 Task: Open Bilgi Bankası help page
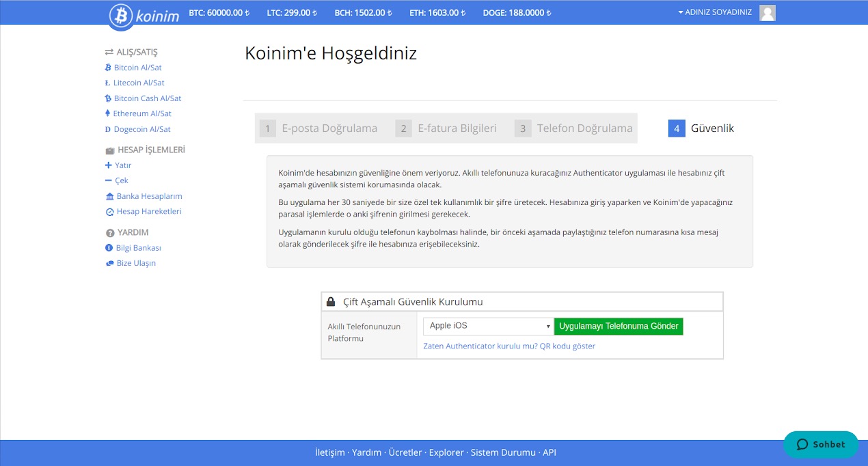tap(139, 248)
